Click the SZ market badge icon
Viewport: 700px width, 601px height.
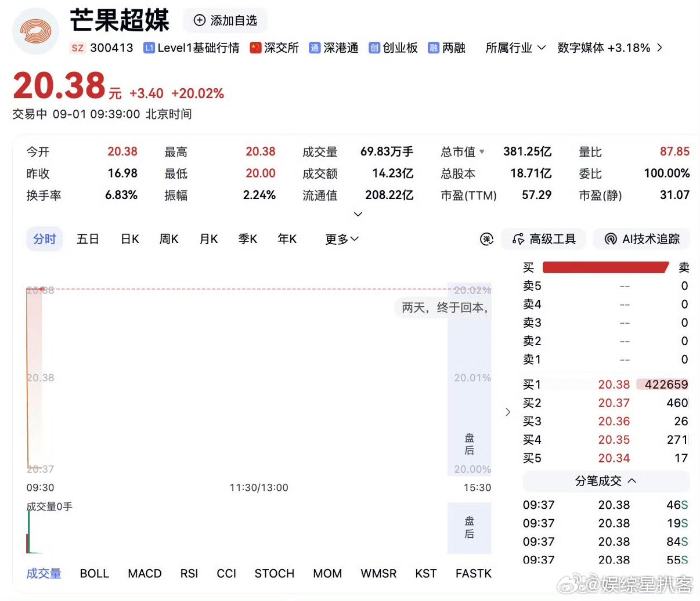pos(78,48)
